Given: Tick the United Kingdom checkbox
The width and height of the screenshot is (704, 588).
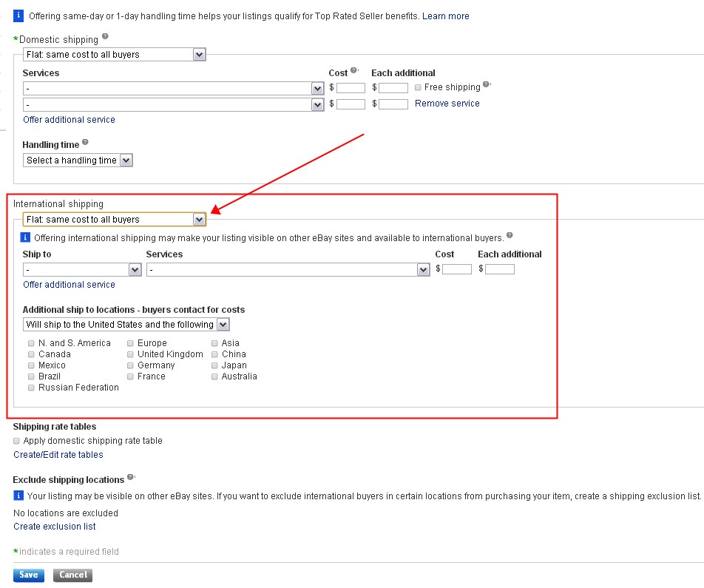Looking at the screenshot, I should (x=130, y=354).
